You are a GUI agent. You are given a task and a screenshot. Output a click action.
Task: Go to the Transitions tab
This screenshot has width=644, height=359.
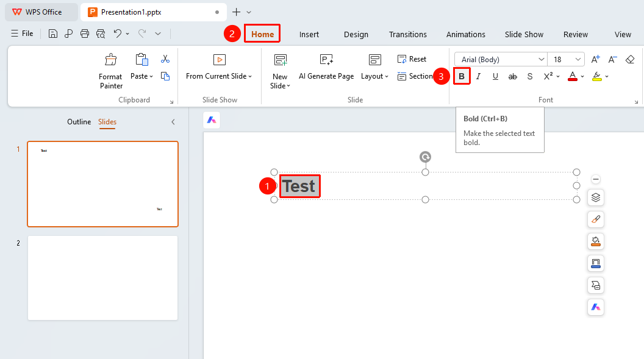(408, 35)
